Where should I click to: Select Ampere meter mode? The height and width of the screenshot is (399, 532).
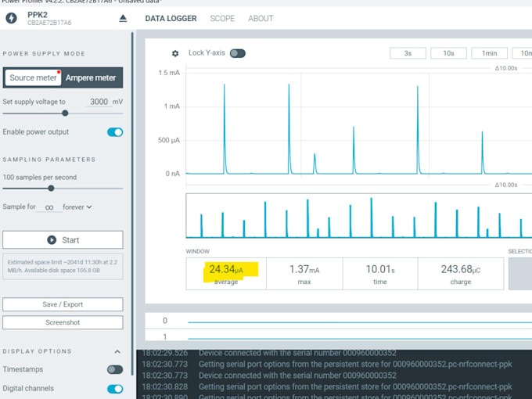pyautogui.click(x=91, y=77)
